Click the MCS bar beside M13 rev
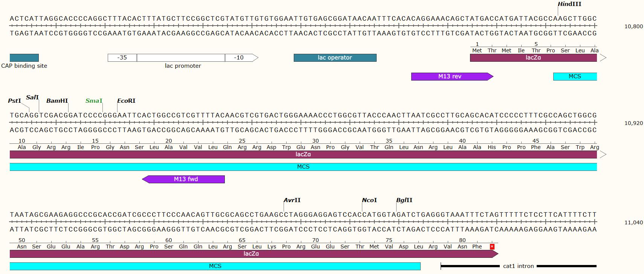This screenshot has height=274, width=644. [x=575, y=76]
